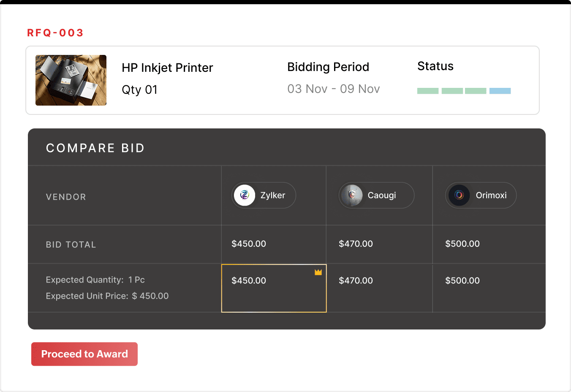
Task: Click the 03 Nov - 09 Nov bidding dates
Action: 334,89
